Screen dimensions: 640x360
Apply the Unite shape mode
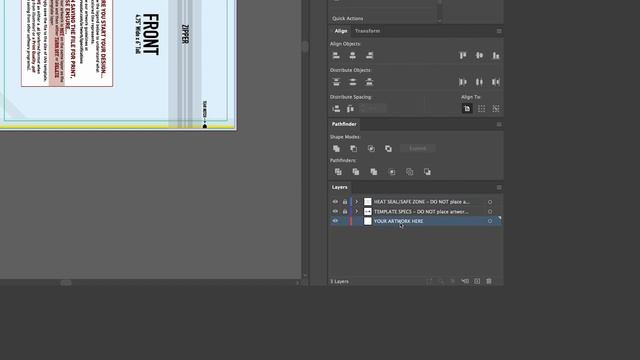click(x=336, y=149)
